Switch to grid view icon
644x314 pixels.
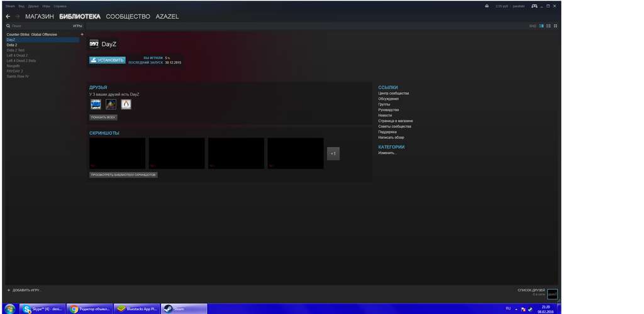click(x=556, y=26)
